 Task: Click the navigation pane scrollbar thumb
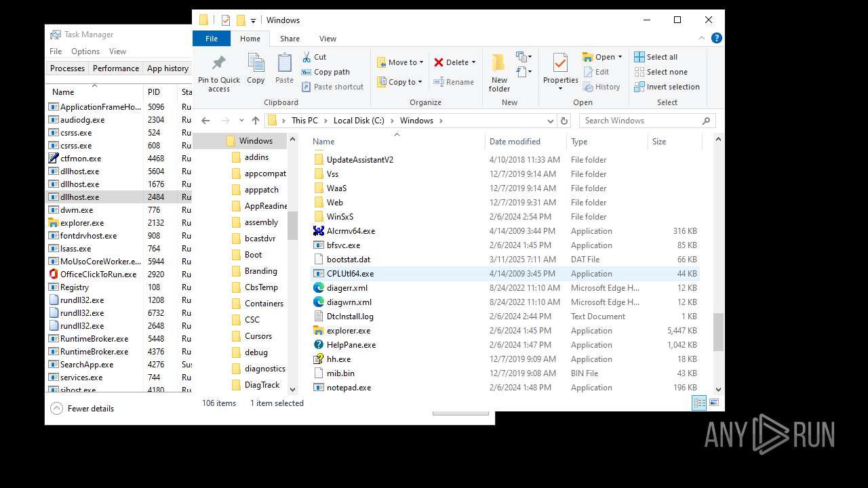pos(292,226)
